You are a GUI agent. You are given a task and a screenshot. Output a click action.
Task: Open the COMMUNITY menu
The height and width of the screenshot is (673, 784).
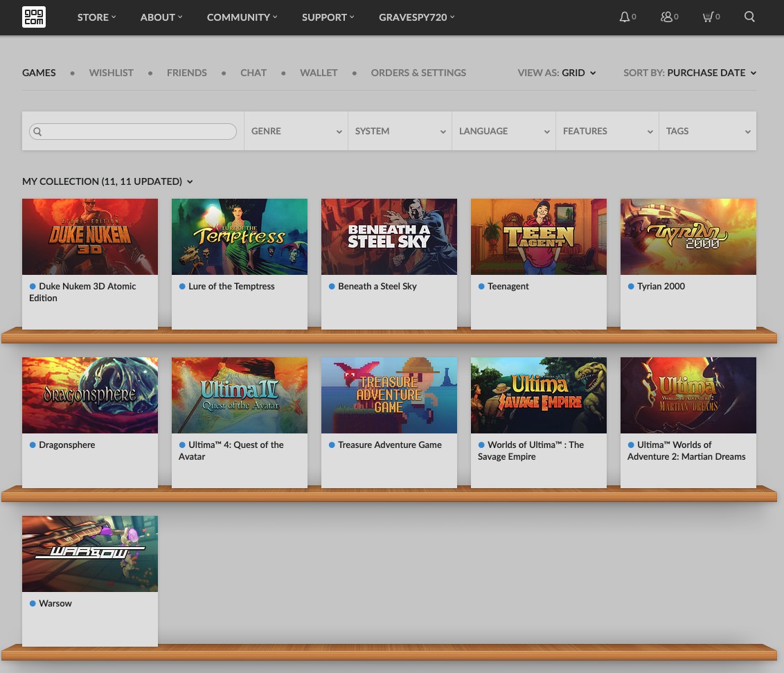pyautogui.click(x=242, y=17)
